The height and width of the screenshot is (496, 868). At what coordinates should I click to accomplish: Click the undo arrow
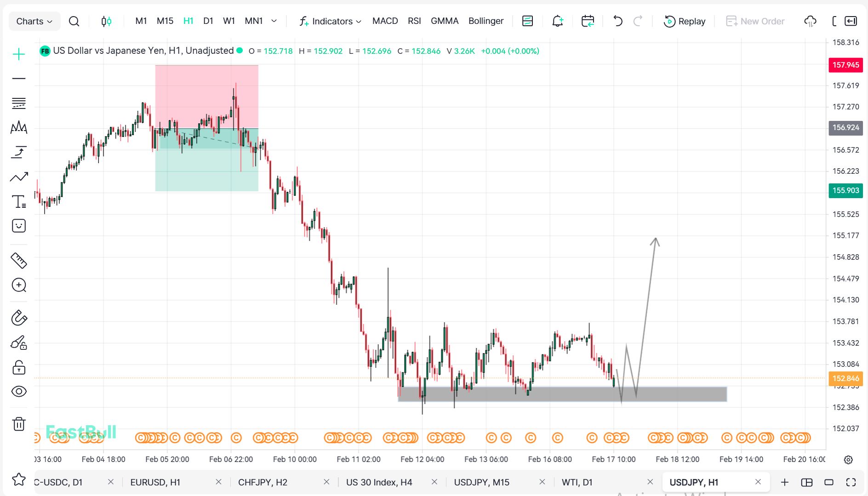click(x=617, y=21)
